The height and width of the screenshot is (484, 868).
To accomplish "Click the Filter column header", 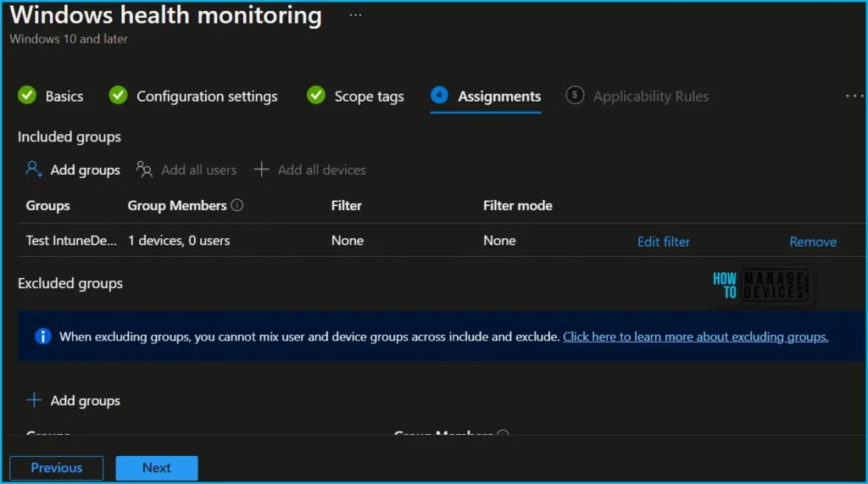I will pyautogui.click(x=347, y=205).
